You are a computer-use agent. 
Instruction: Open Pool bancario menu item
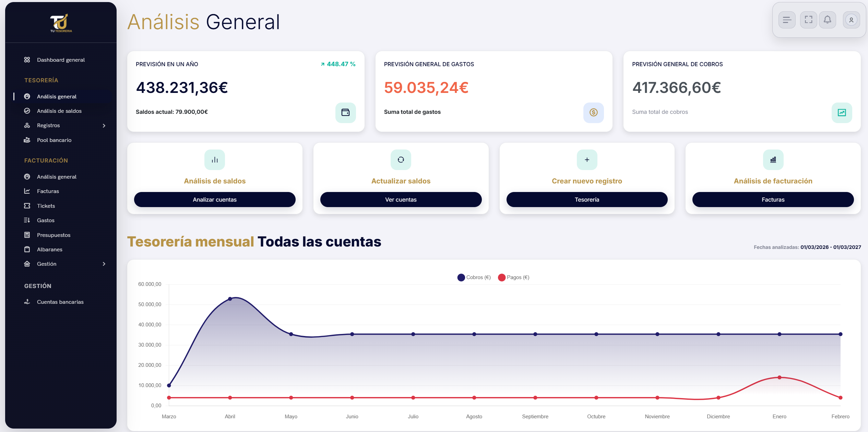tap(54, 140)
